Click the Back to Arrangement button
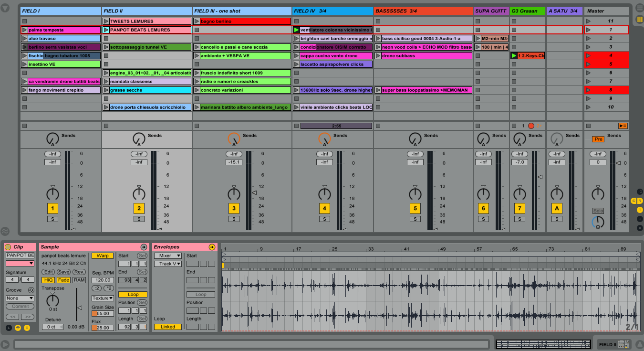 pyautogui.click(x=623, y=126)
